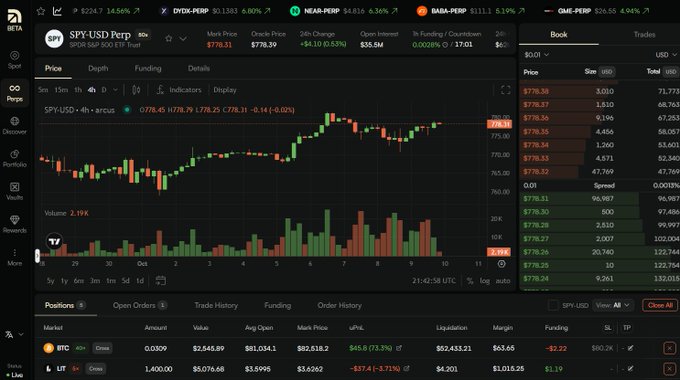Open the date range calendar picker

[x=160, y=281]
